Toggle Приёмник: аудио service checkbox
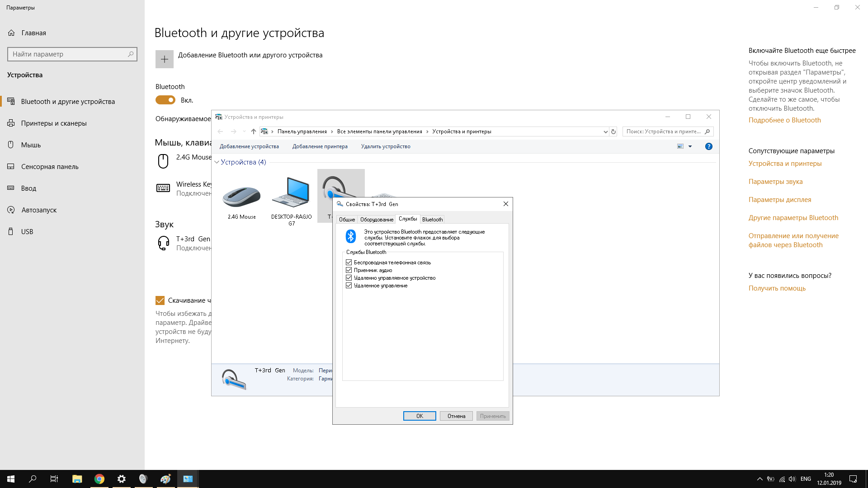Image resolution: width=868 pixels, height=488 pixels. [x=349, y=270]
